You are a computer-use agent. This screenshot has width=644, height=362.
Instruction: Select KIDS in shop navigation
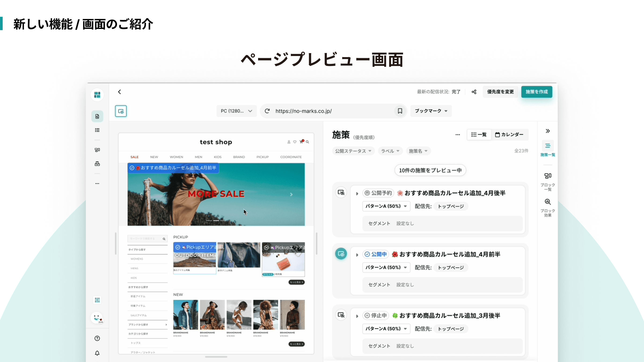[x=218, y=157]
